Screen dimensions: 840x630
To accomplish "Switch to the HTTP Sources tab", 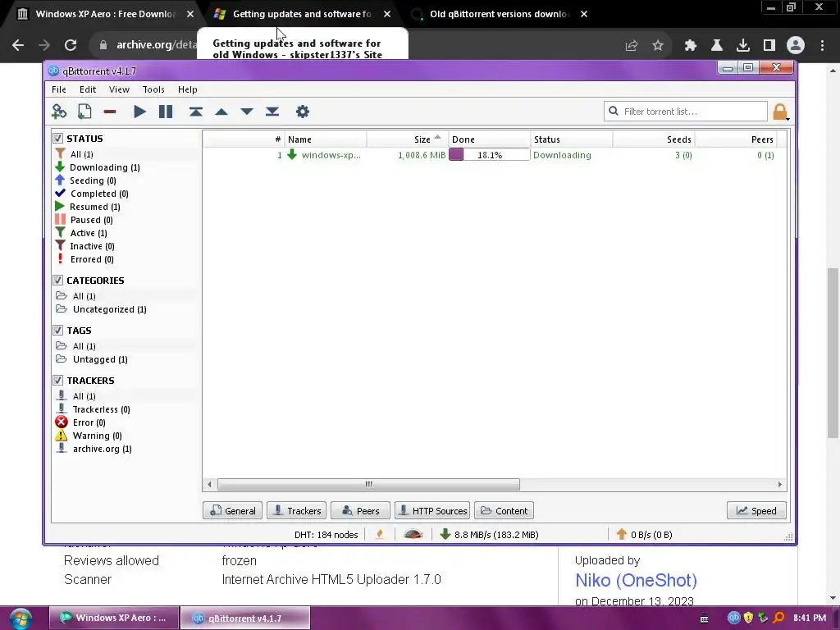I will (x=432, y=510).
